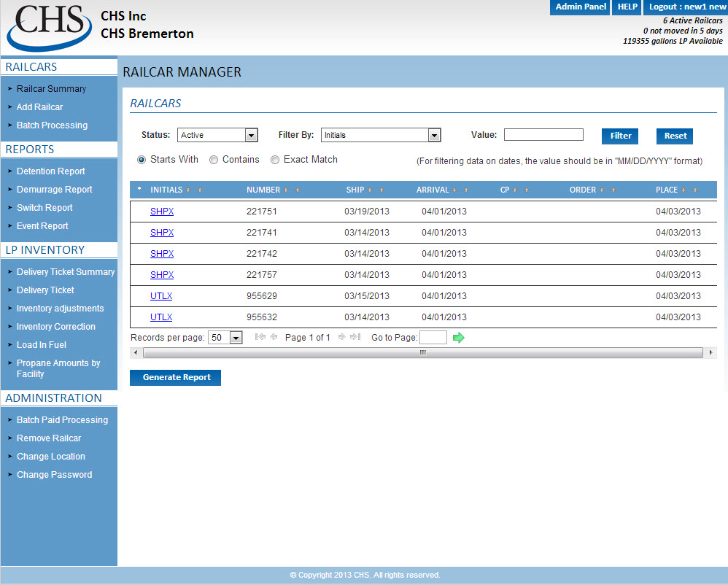
Task: Click scroll left arrow of table scrollbar
Action: pos(136,353)
